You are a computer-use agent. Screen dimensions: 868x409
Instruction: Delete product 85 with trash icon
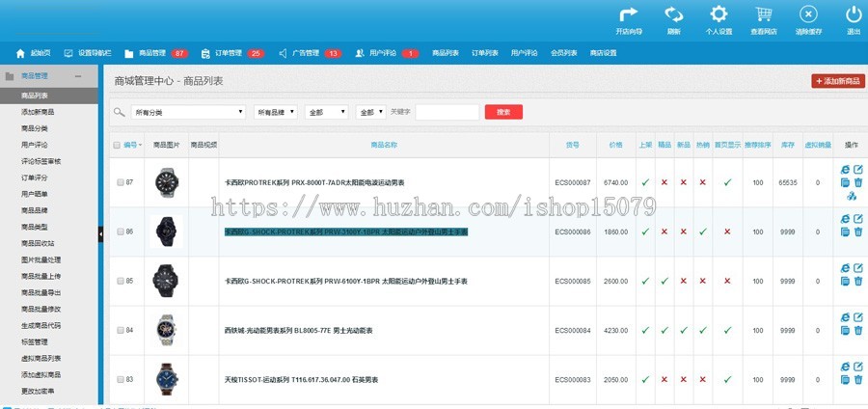click(x=858, y=281)
